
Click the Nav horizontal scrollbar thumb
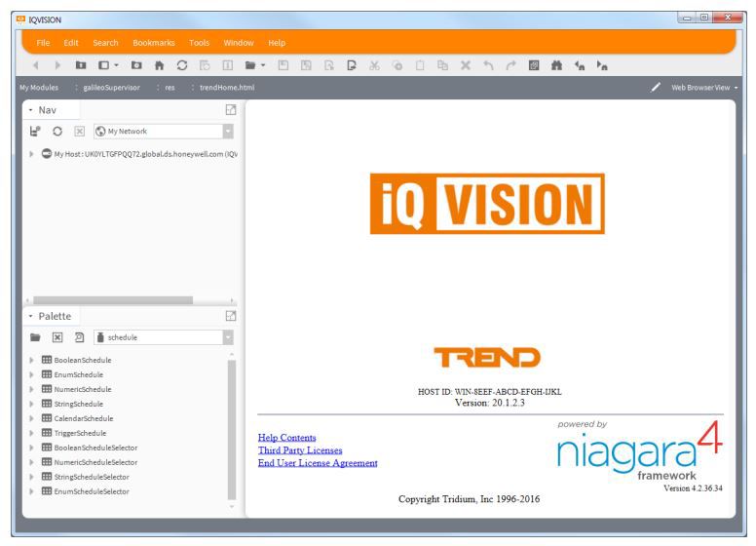113,300
